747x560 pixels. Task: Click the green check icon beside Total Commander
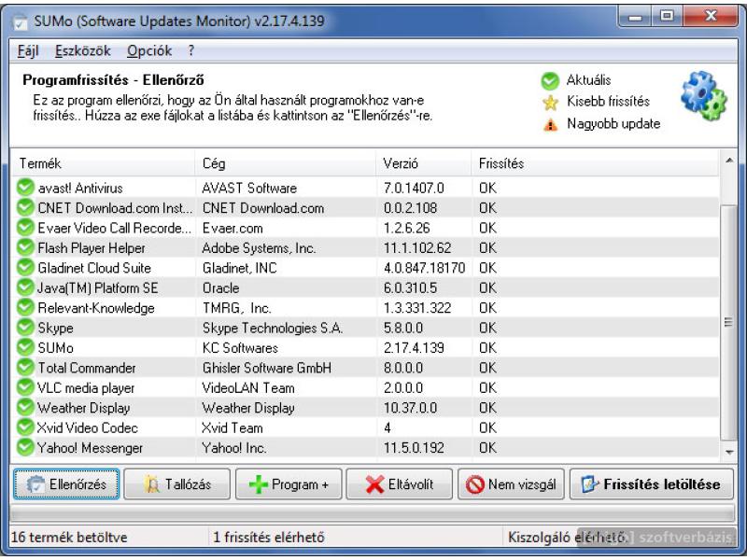click(x=25, y=368)
